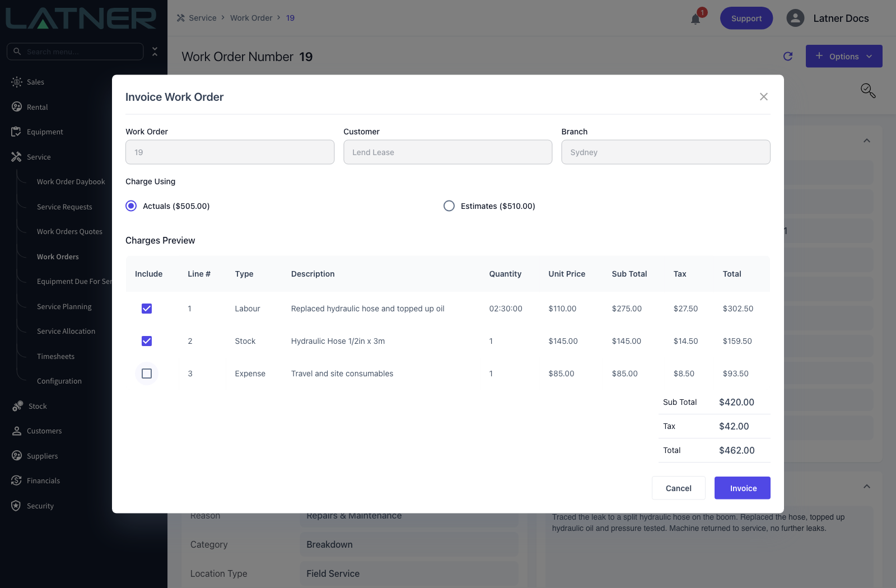The image size is (896, 588).
Task: Open Service Allocation menu item
Action: (x=66, y=331)
